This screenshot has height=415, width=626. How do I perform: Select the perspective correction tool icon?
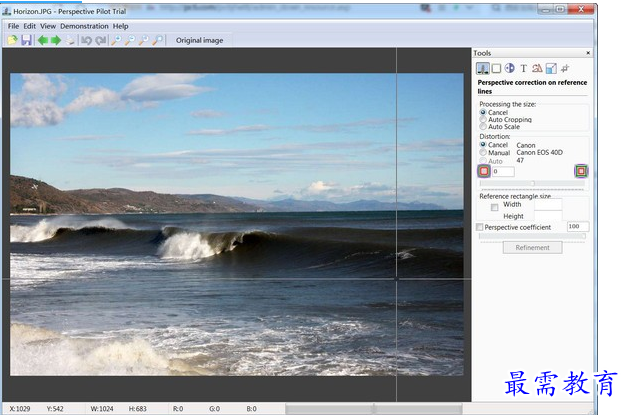(483, 68)
